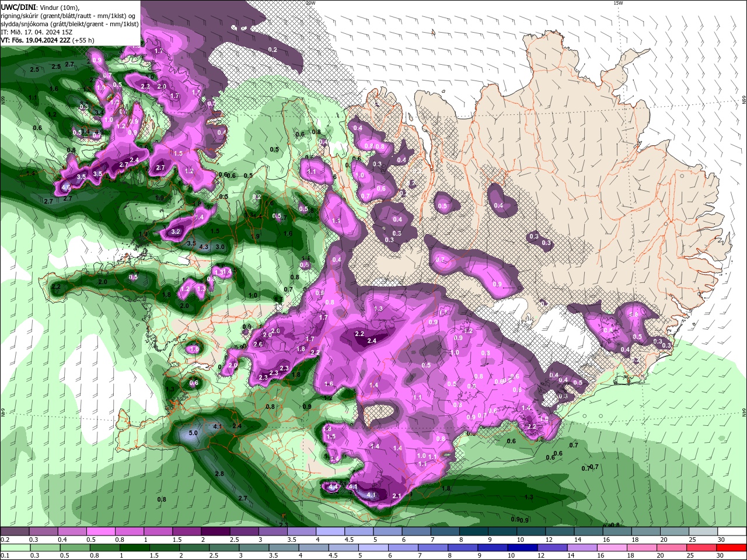Select the white swatch above upper-row label 30
Image resolution: width=747 pixels, height=560 pixels.
[732, 531]
